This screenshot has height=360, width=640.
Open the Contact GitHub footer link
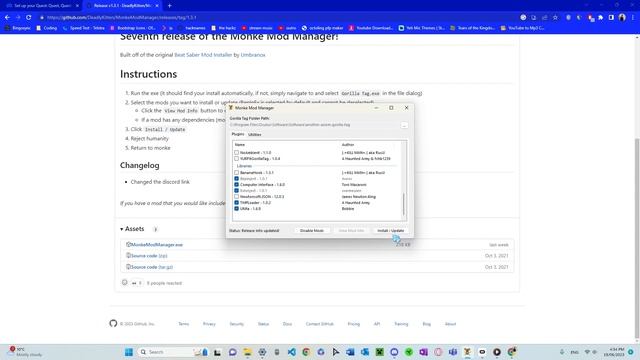320,324
